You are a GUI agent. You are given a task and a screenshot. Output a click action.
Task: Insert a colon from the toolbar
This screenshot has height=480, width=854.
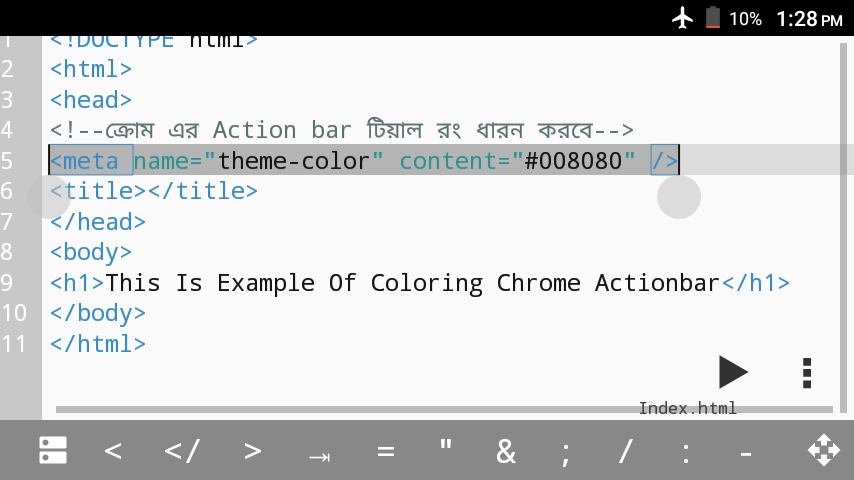click(686, 452)
